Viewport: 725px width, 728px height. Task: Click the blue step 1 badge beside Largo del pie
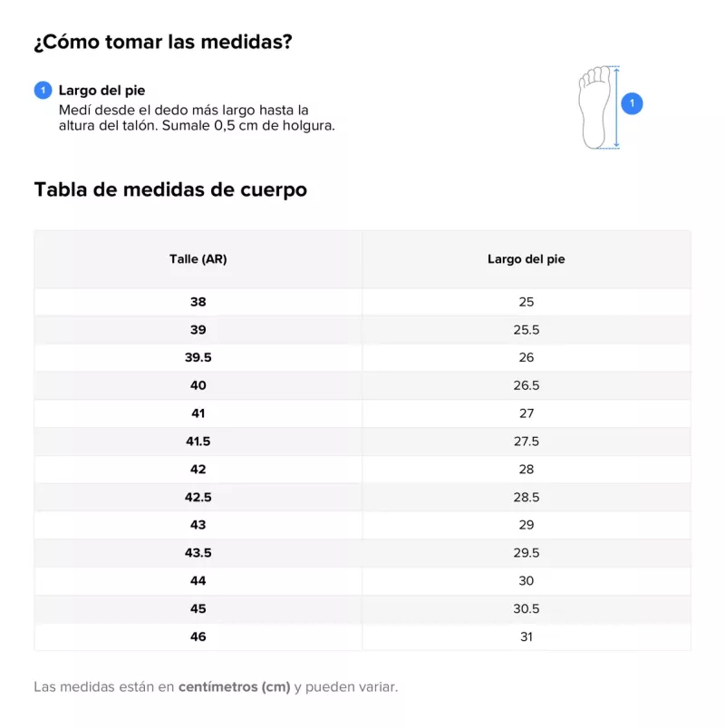click(x=43, y=91)
